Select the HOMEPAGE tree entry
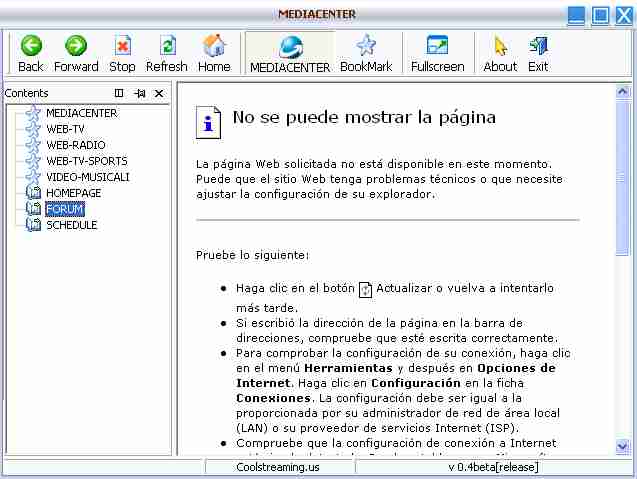The width and height of the screenshot is (637, 479). (71, 193)
